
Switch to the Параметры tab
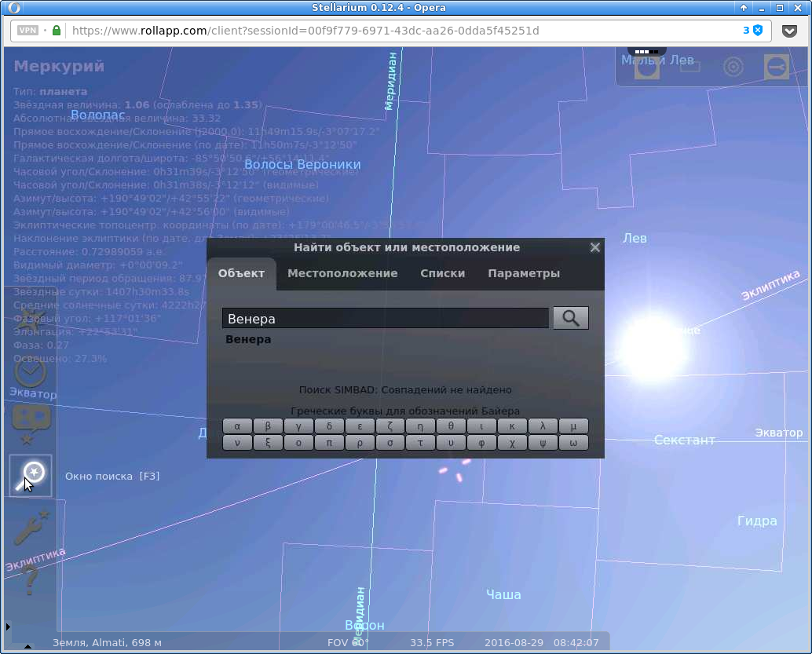coord(524,273)
